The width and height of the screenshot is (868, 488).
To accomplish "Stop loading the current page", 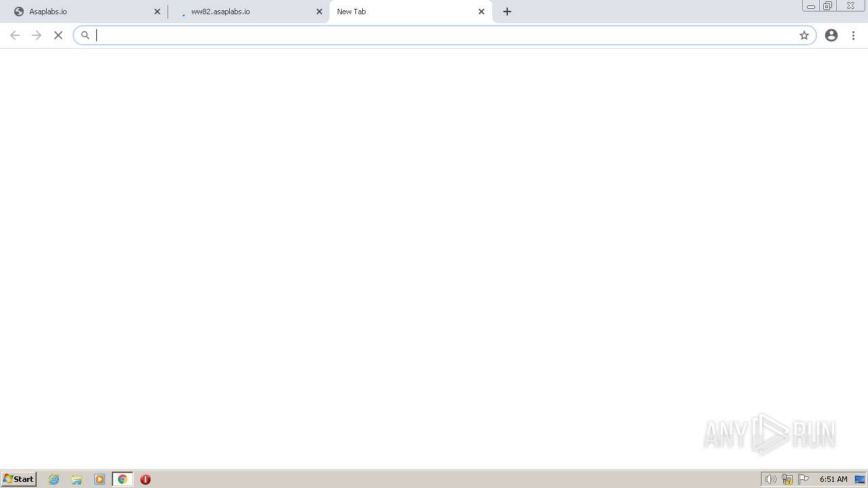I will coord(58,35).
